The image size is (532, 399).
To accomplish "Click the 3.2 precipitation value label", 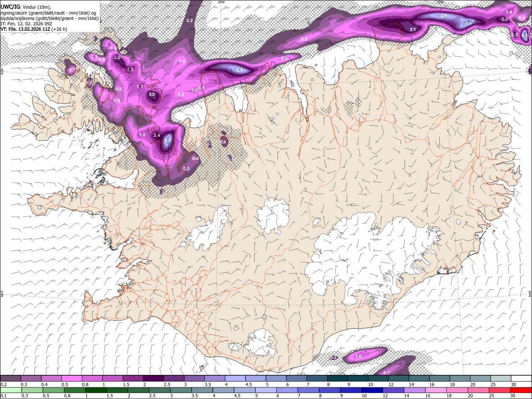I will pos(152,94).
